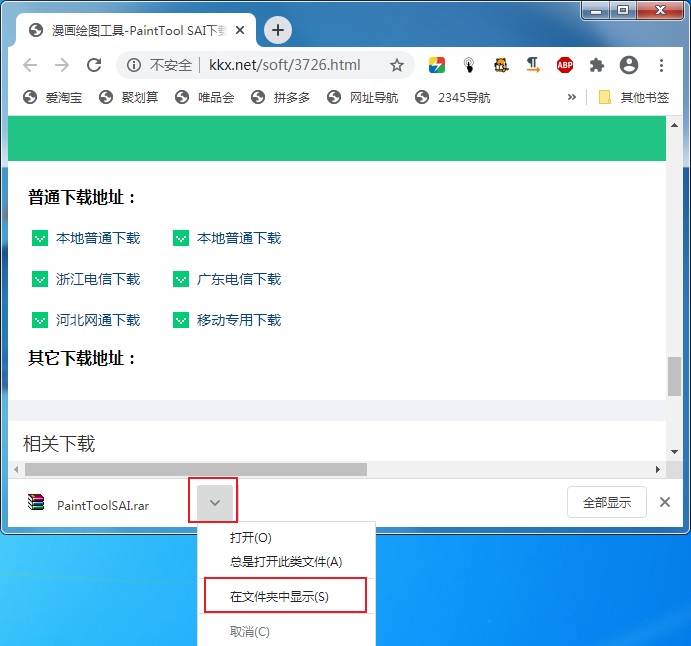Choose 取消(C) in the download menu
The height and width of the screenshot is (646, 691).
tap(286, 631)
